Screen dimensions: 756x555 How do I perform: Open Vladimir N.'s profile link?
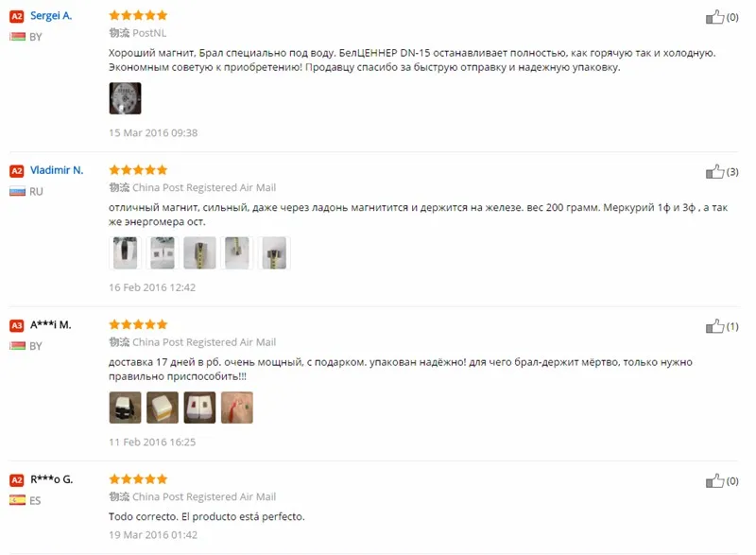[57, 170]
